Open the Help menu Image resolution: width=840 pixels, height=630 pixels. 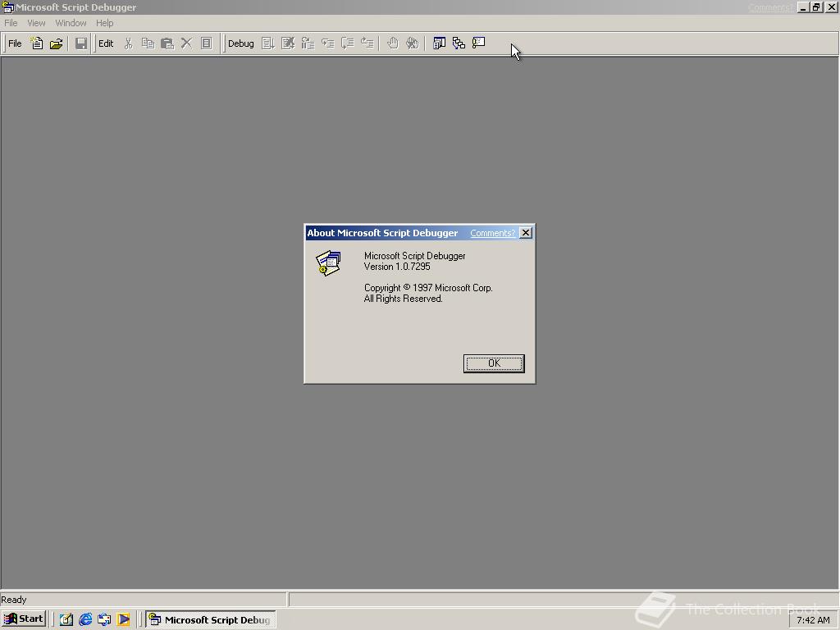click(x=104, y=23)
